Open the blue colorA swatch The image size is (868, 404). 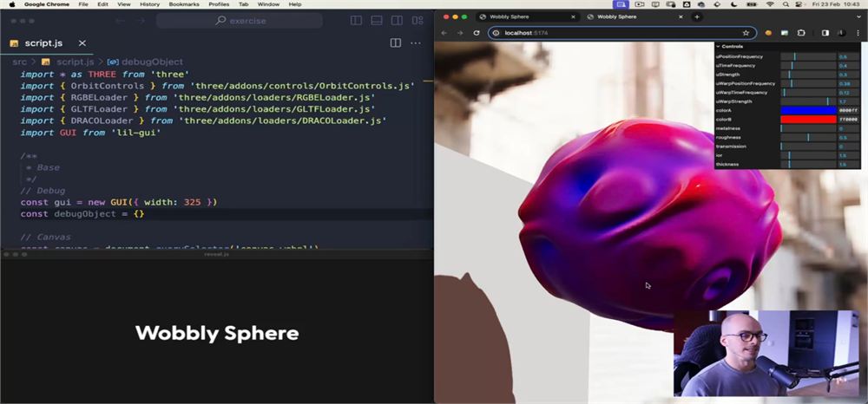click(808, 110)
